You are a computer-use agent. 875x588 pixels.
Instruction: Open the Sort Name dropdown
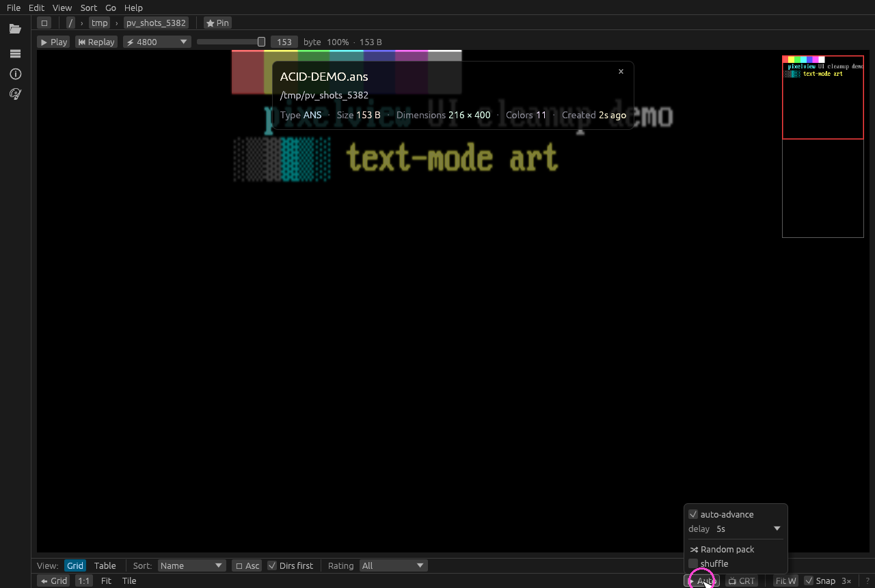tap(191, 566)
